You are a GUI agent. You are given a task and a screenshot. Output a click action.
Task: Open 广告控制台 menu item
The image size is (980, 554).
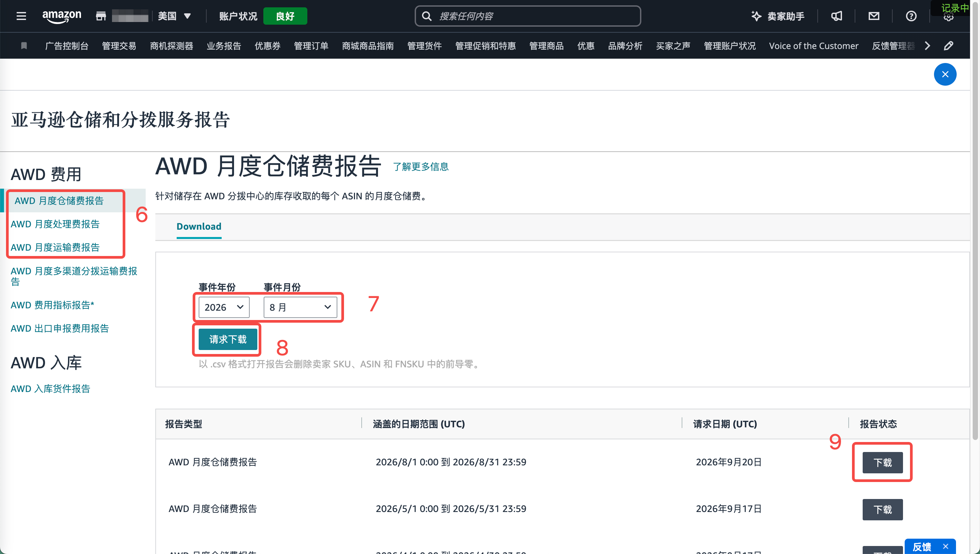tap(67, 46)
